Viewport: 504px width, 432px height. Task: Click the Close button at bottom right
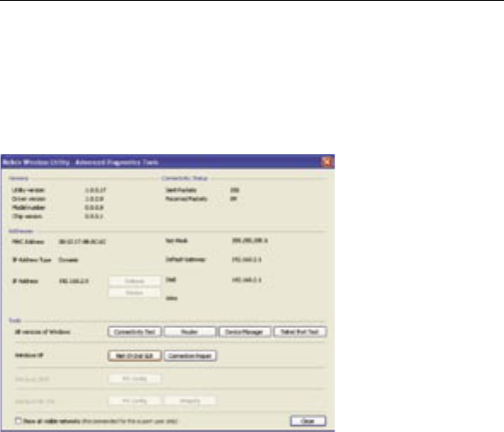point(308,421)
